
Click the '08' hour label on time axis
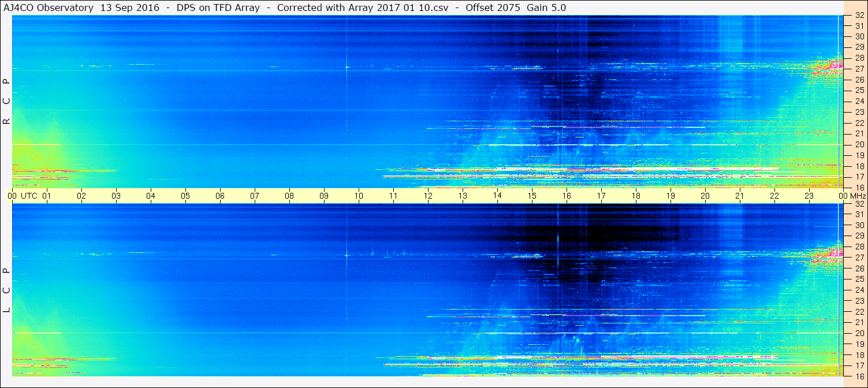click(289, 196)
